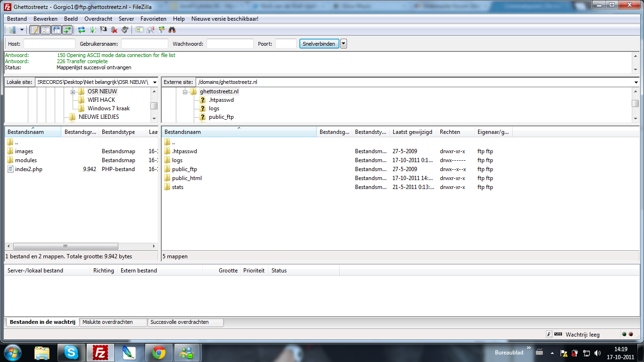Switch to Mislukte overdrachten tab
Screen dimensions: 644x362
click(113, 322)
